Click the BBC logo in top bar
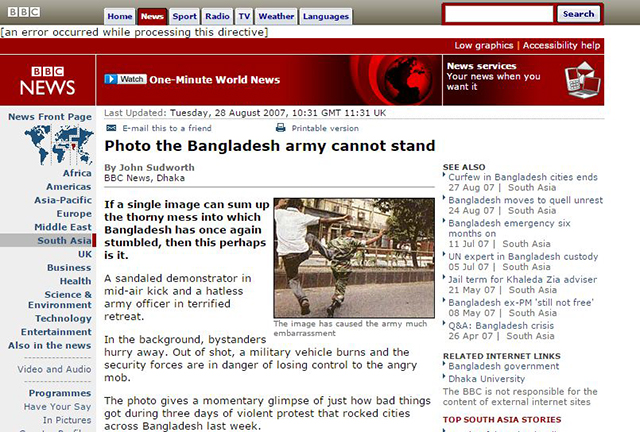640x432 pixels. point(24,12)
